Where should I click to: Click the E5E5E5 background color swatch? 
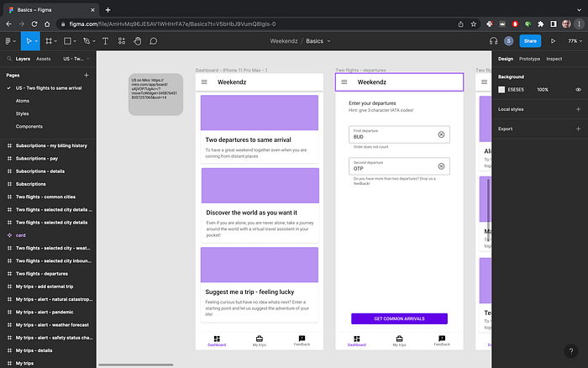(x=501, y=89)
